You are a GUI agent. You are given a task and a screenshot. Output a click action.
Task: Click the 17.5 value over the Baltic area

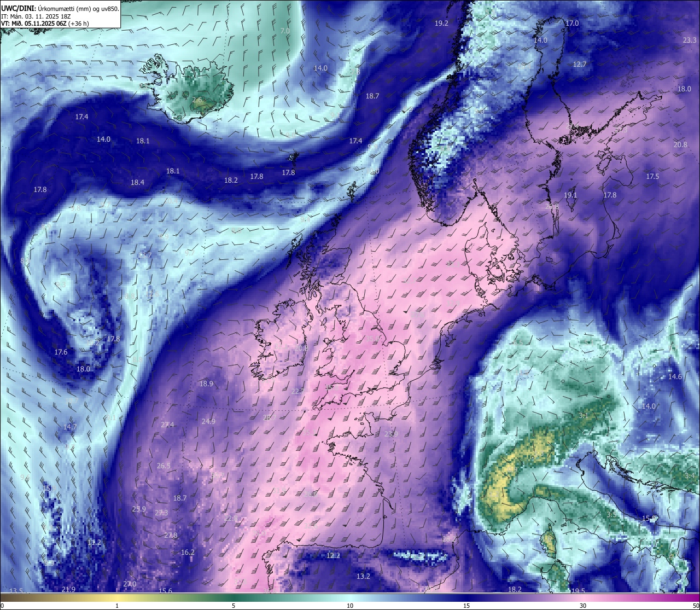coord(652,176)
